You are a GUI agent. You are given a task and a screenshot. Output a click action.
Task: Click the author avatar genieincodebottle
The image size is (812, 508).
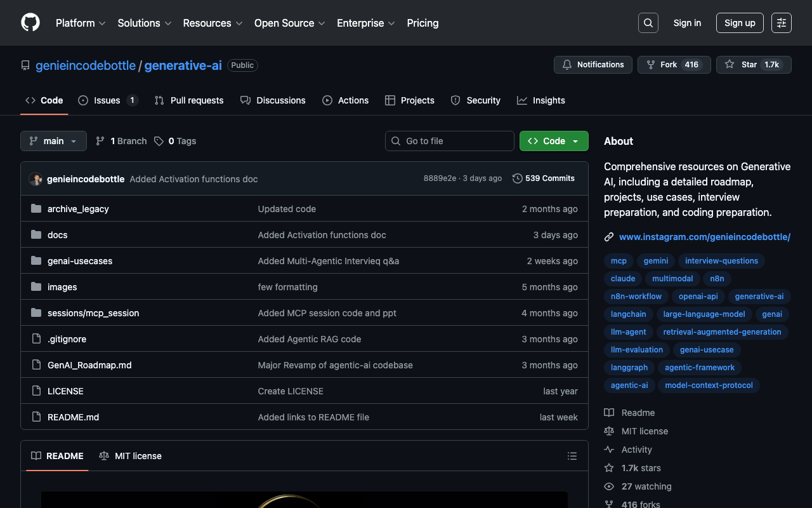click(x=36, y=179)
